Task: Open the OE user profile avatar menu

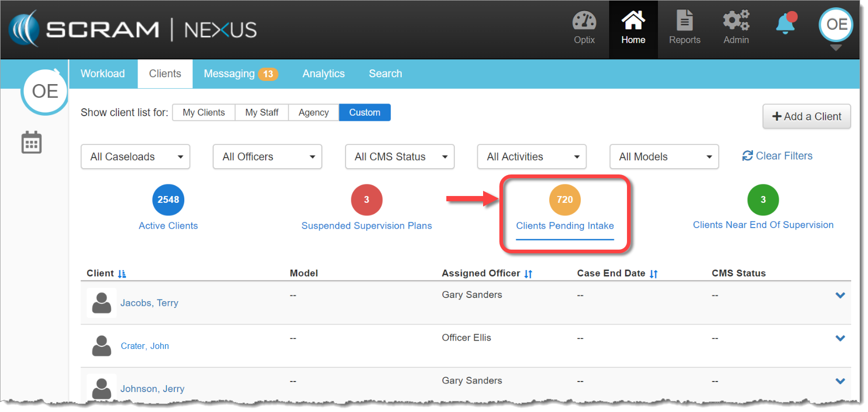Action: tap(836, 25)
